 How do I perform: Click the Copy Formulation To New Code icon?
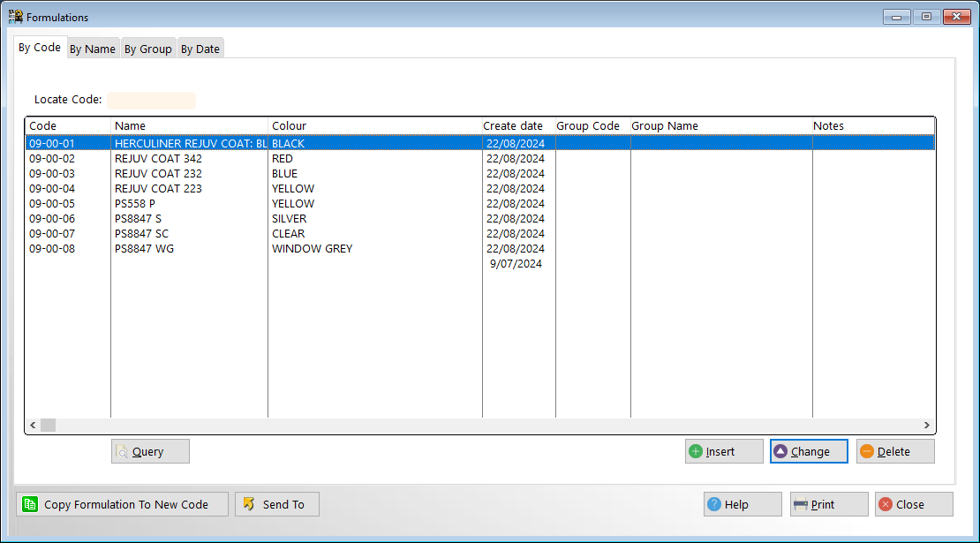click(x=30, y=504)
